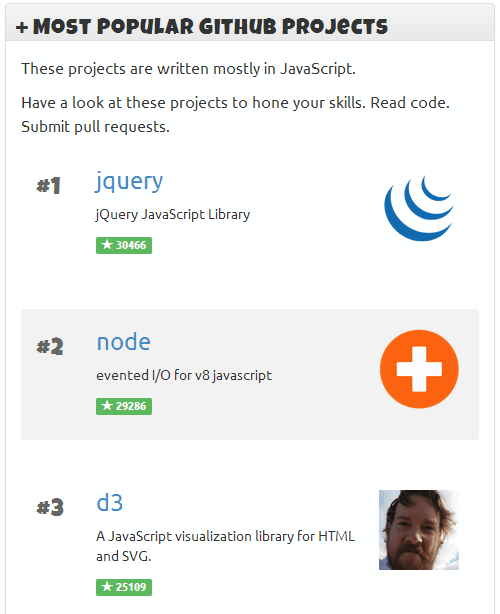
Task: Open the d3 project link
Action: tap(110, 502)
